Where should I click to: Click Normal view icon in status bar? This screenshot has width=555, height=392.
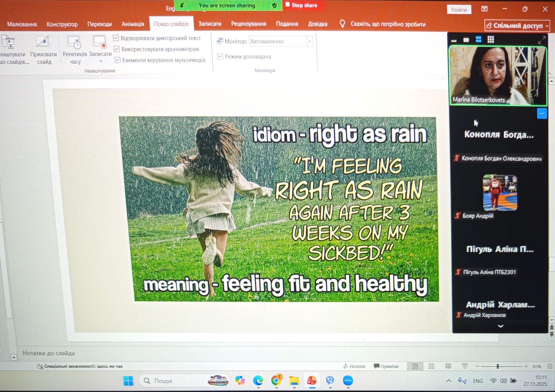point(415,366)
